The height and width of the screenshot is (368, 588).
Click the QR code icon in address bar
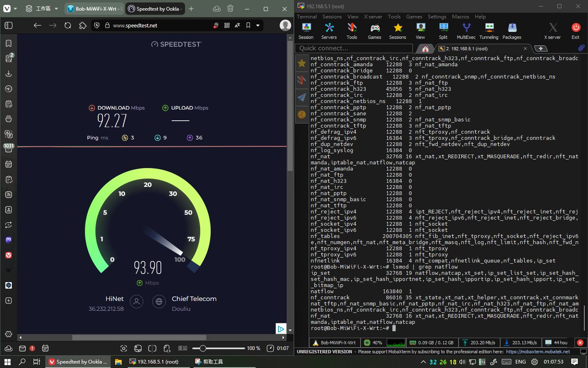226,26
